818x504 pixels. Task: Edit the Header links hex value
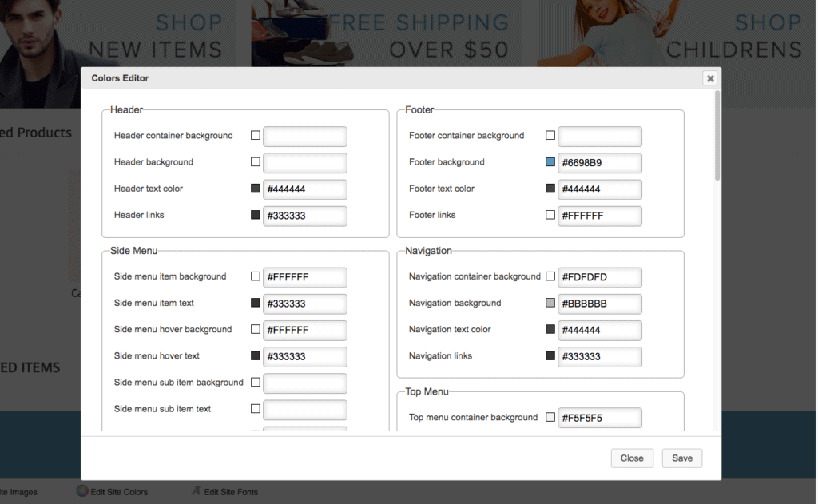tap(304, 216)
